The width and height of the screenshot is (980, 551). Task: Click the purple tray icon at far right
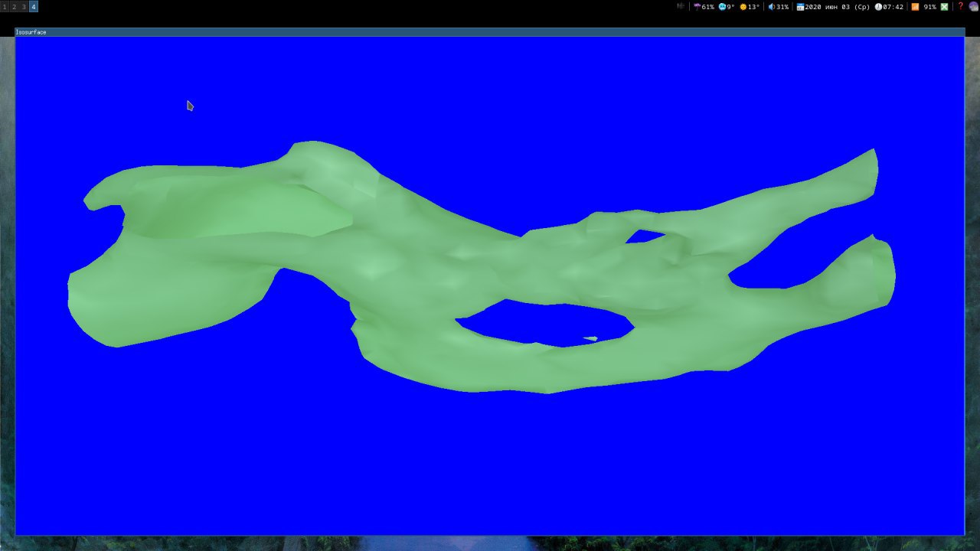point(974,6)
